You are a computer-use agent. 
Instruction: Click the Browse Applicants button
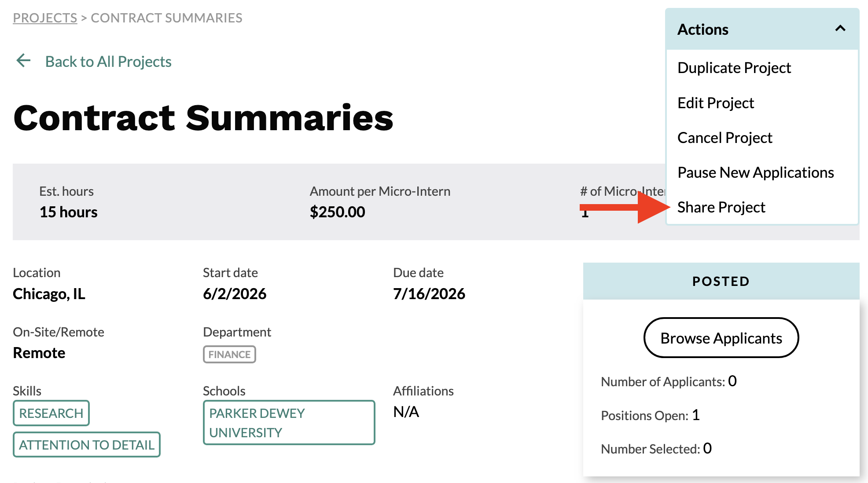point(721,338)
